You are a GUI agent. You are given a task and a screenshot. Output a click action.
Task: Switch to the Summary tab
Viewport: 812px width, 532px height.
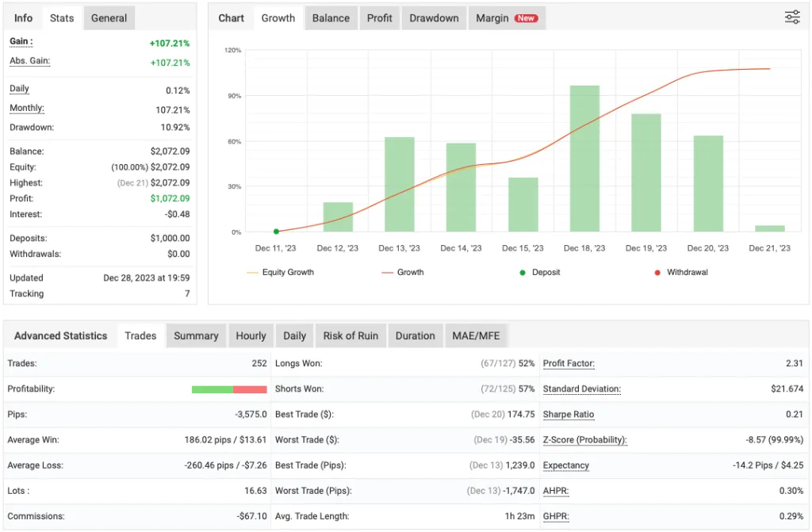click(196, 335)
